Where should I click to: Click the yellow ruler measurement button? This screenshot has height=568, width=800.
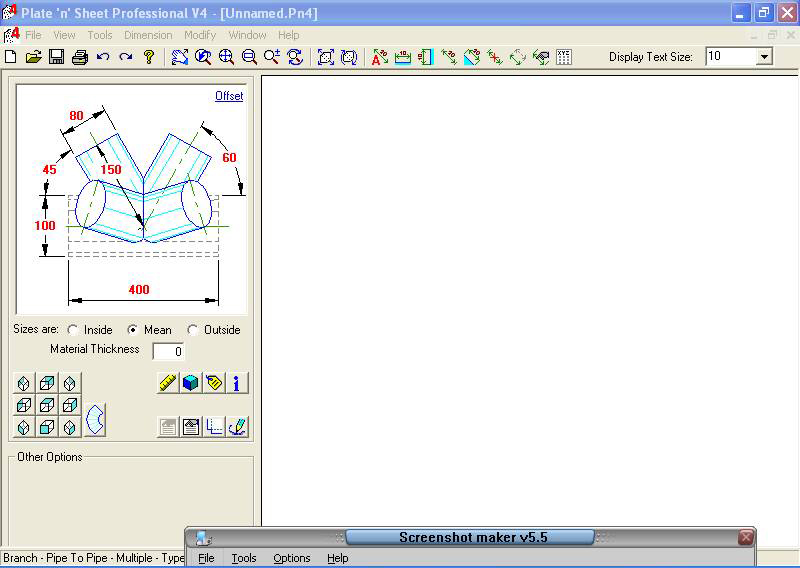(x=168, y=383)
